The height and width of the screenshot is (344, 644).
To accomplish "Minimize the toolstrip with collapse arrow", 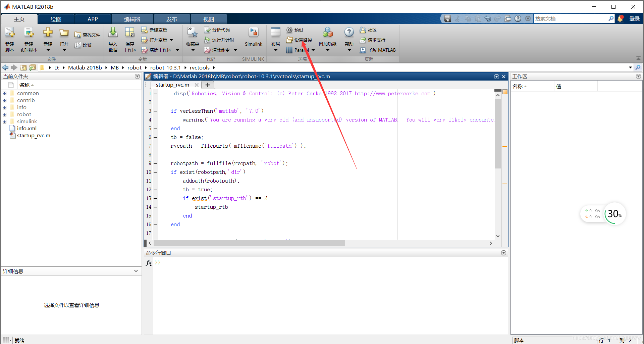I will click(638, 58).
